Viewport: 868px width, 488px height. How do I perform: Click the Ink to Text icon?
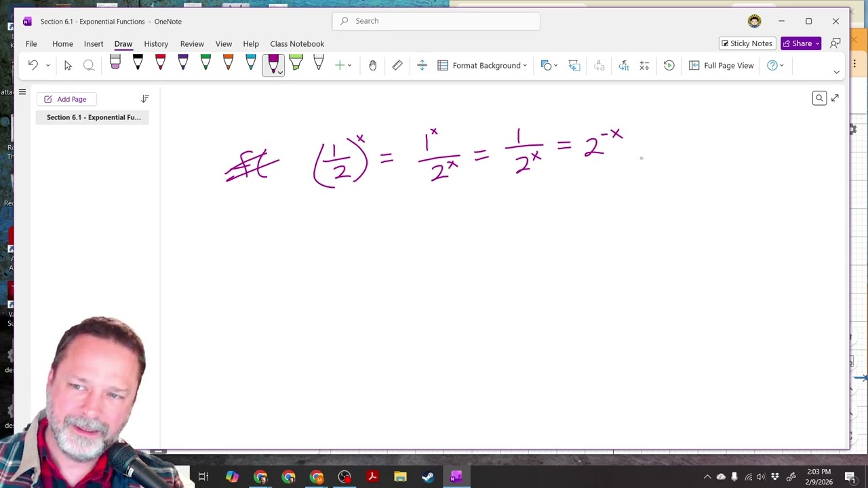click(599, 65)
